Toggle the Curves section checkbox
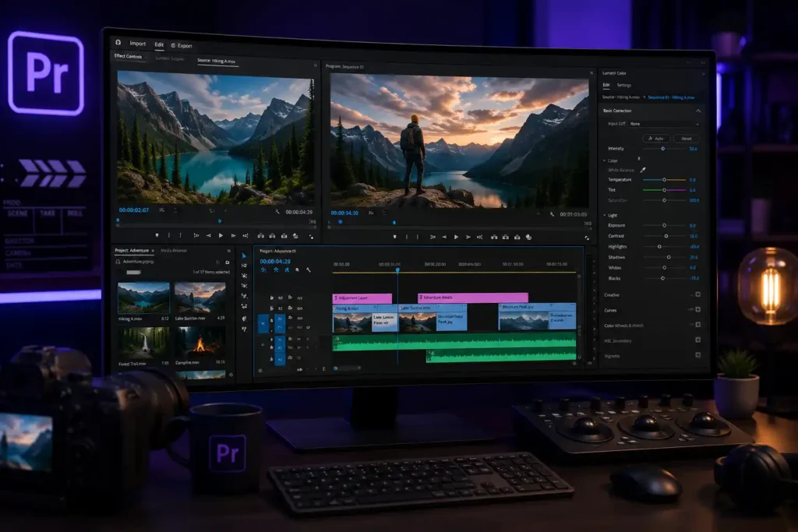798x532 pixels. click(697, 309)
